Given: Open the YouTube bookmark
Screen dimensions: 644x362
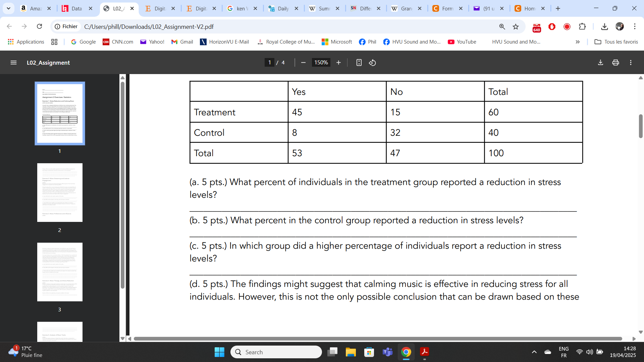Looking at the screenshot, I should point(462,42).
